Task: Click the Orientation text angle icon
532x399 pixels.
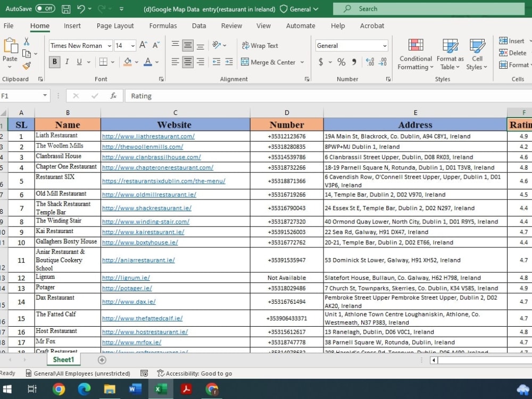Action: click(x=217, y=45)
